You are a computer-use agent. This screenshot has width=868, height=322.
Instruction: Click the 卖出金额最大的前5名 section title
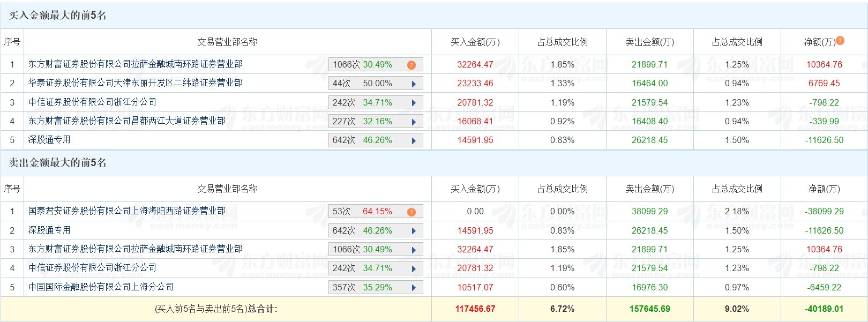(57, 163)
